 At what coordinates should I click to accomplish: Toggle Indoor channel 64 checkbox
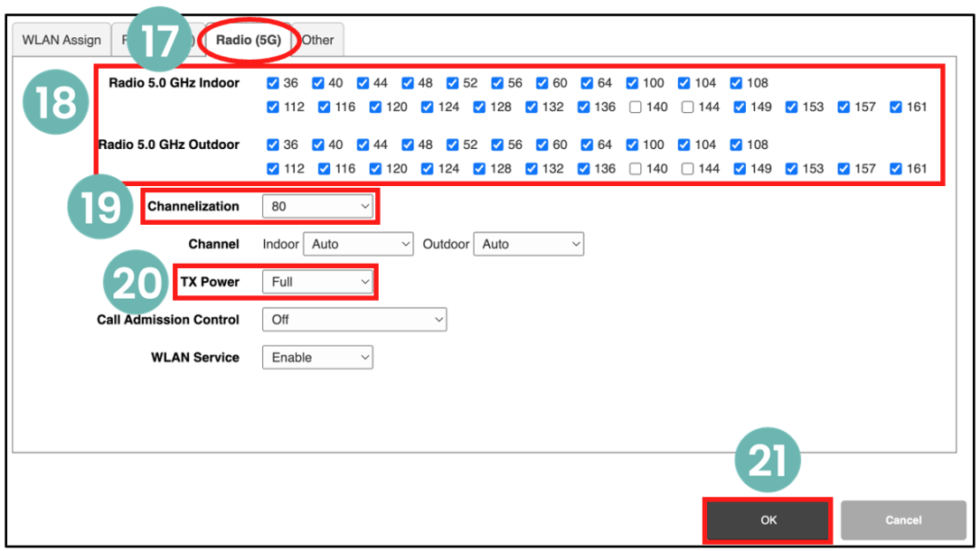(x=587, y=83)
